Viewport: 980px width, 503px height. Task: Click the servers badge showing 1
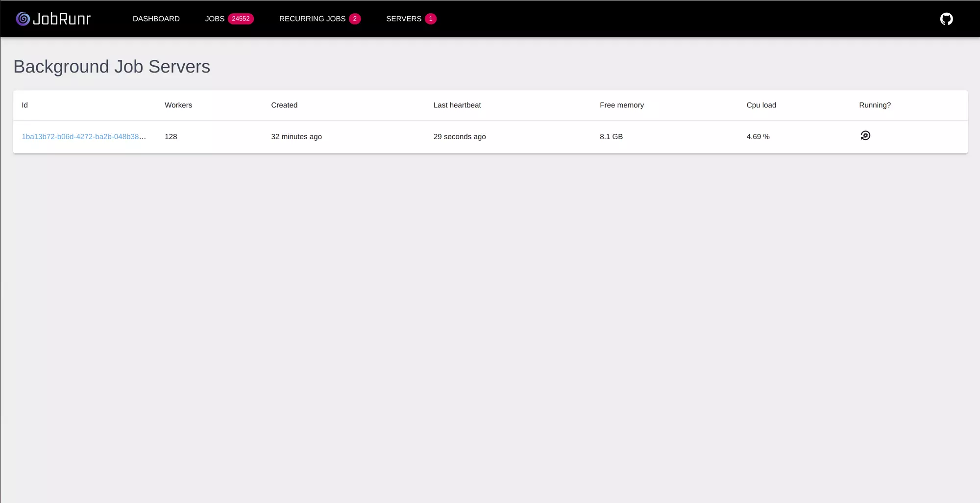click(431, 19)
